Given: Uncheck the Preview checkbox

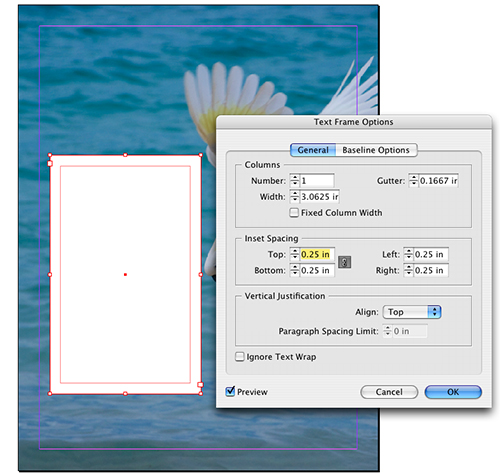Looking at the screenshot, I should tap(230, 391).
